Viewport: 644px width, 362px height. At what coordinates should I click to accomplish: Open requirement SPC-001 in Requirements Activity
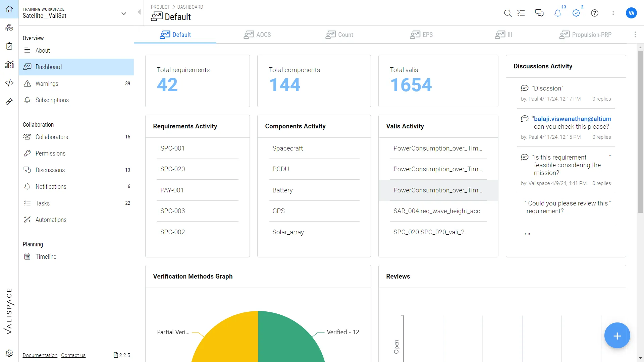[172, 148]
